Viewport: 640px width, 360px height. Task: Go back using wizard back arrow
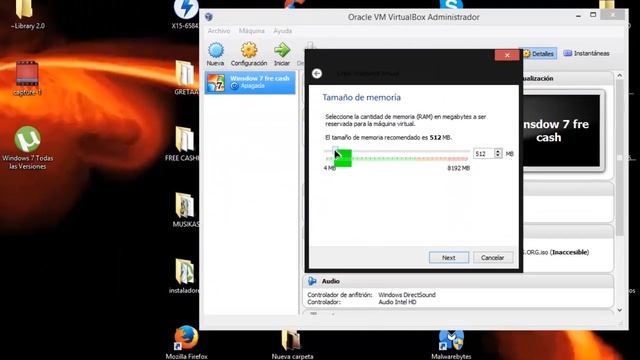coord(317,73)
